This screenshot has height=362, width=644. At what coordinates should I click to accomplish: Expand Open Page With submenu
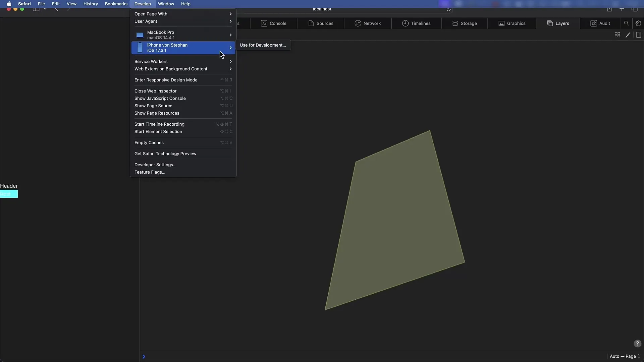[183, 14]
